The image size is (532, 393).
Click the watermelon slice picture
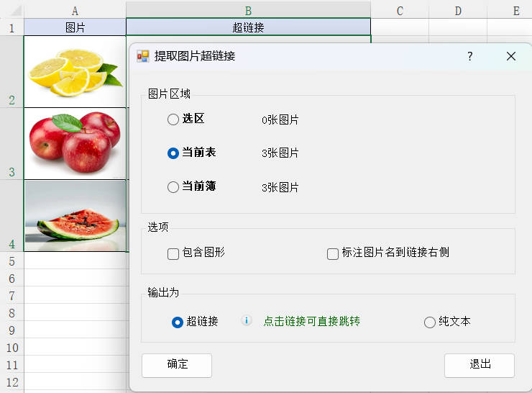click(74, 216)
